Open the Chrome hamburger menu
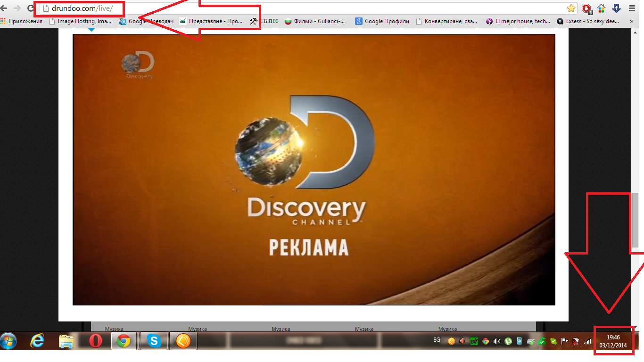The image size is (644, 362). tap(632, 8)
